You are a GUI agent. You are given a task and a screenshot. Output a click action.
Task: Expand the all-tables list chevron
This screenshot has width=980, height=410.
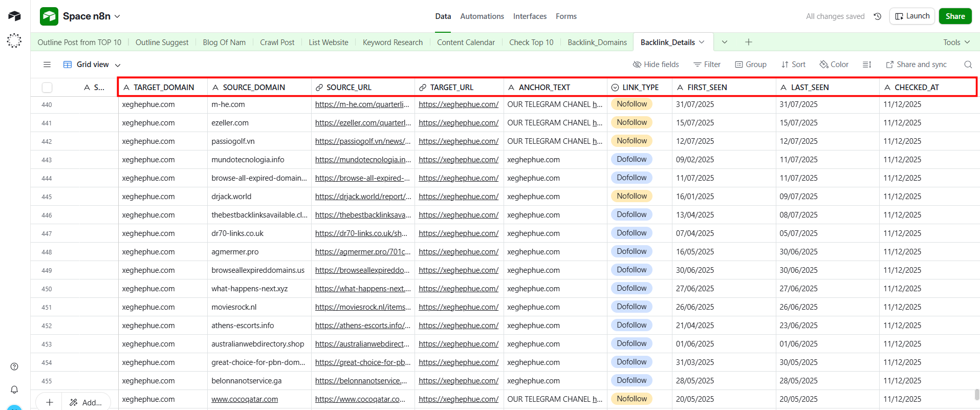pyautogui.click(x=725, y=42)
